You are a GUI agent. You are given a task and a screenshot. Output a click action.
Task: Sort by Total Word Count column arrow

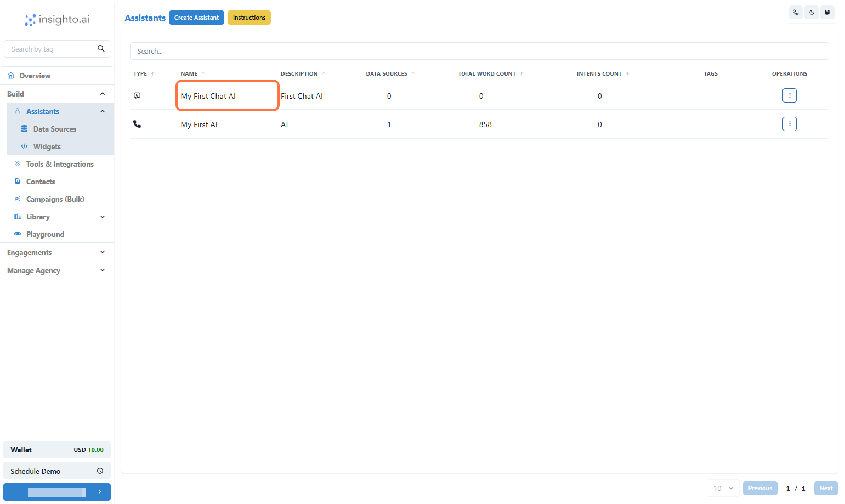coord(522,73)
